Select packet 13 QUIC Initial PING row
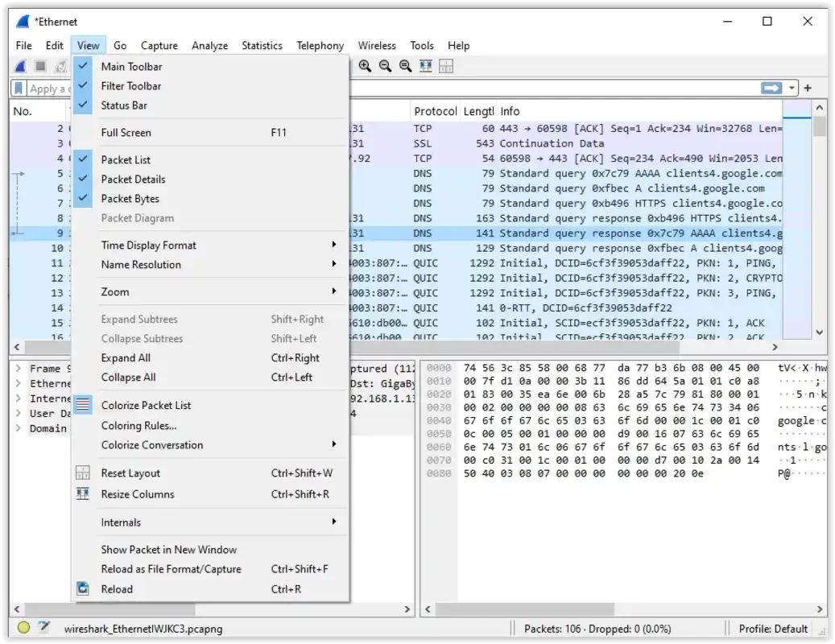835x644 pixels. tap(395, 293)
